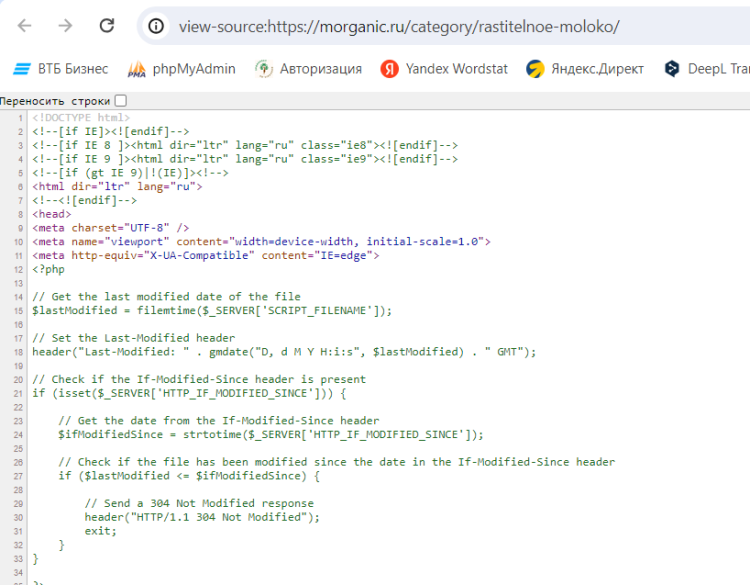Click the 304 Not Modified header line
The height and width of the screenshot is (585, 750).
click(x=202, y=517)
